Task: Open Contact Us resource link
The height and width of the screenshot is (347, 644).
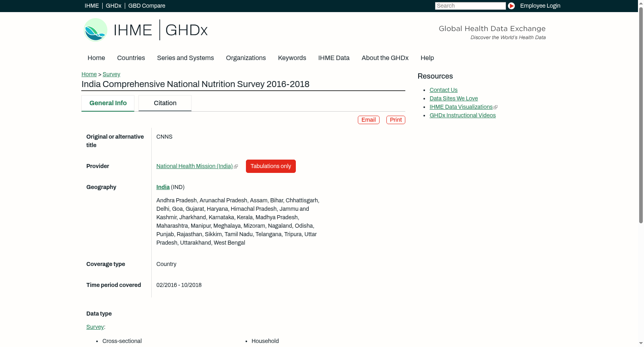Action: click(444, 90)
